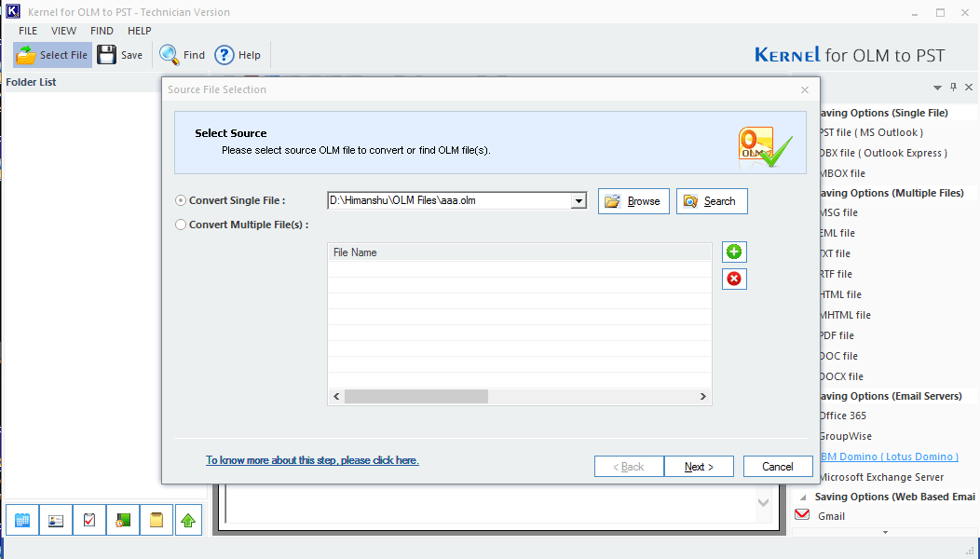Open the tasks checklist icon at the bottom left
The height and width of the screenshot is (559, 980).
point(89,520)
